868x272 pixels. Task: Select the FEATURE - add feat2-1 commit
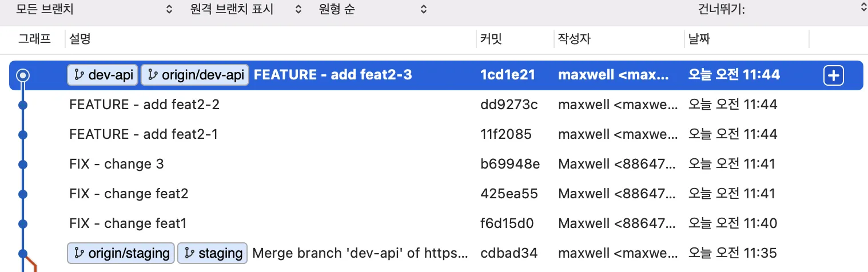coord(144,134)
